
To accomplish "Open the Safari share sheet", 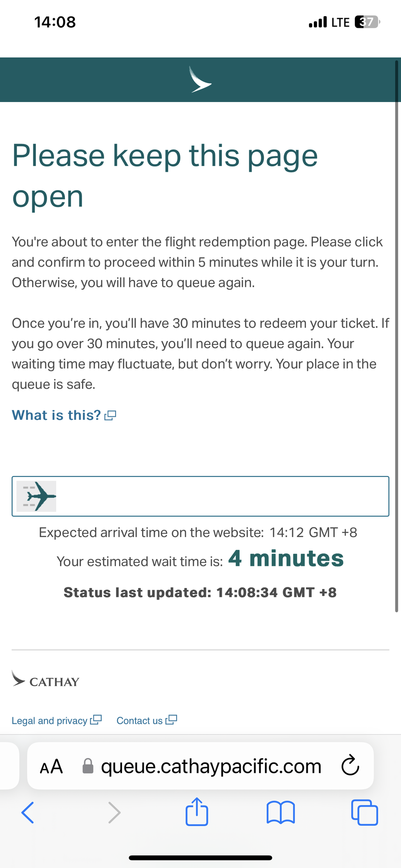I will [x=197, y=812].
